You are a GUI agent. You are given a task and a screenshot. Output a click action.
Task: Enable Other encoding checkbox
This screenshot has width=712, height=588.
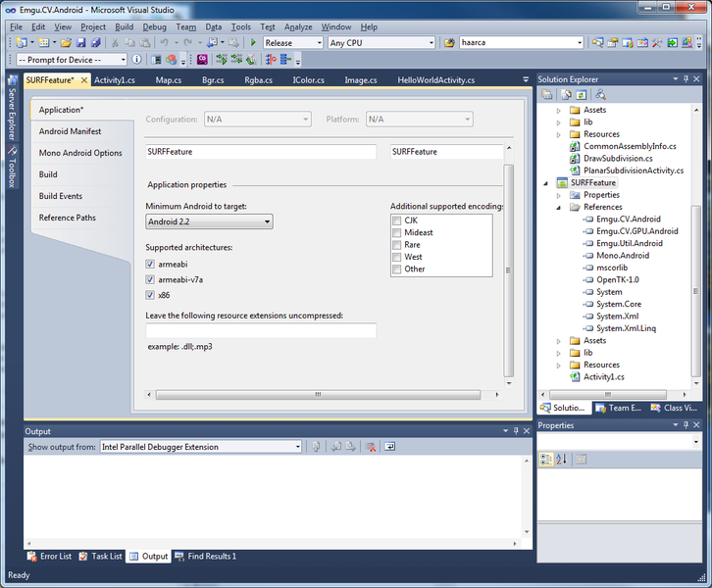click(x=396, y=269)
